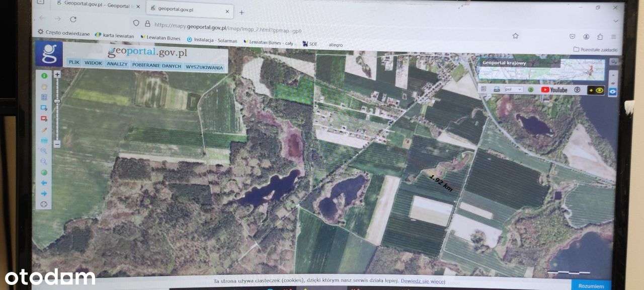Screen dimensions: 644x290
Task: Click the green info icon in map toolbar
Action: click(44, 76)
